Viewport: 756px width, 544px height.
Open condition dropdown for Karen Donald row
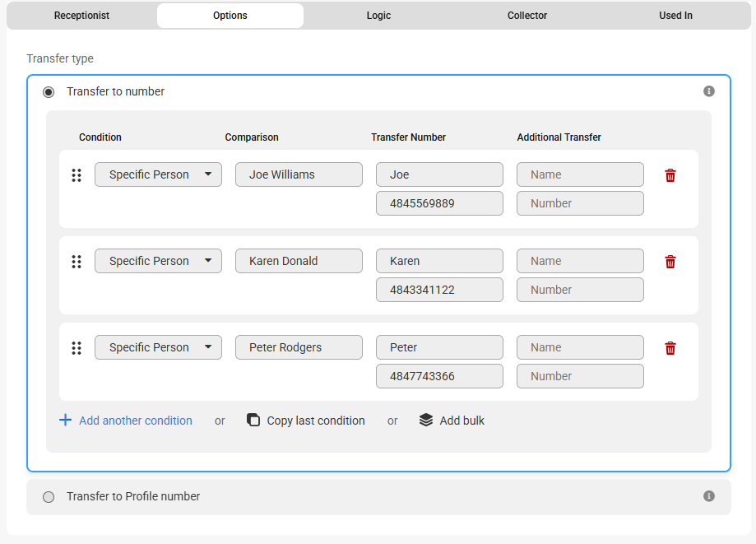click(x=158, y=261)
